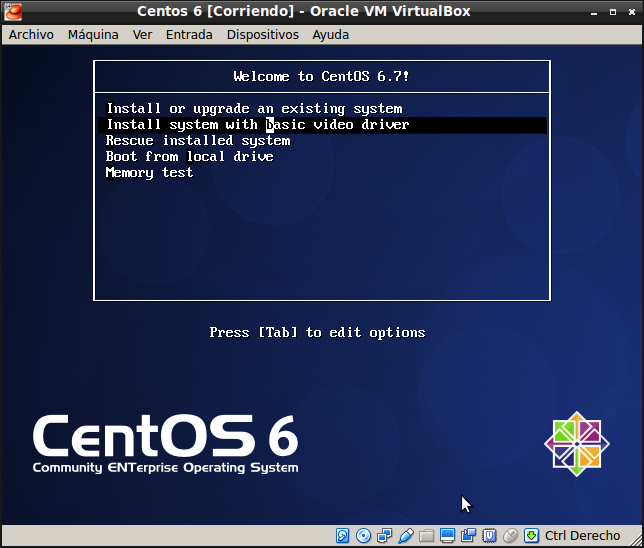Pick the 'Memory test' boot option
644x548 pixels.
click(x=149, y=173)
